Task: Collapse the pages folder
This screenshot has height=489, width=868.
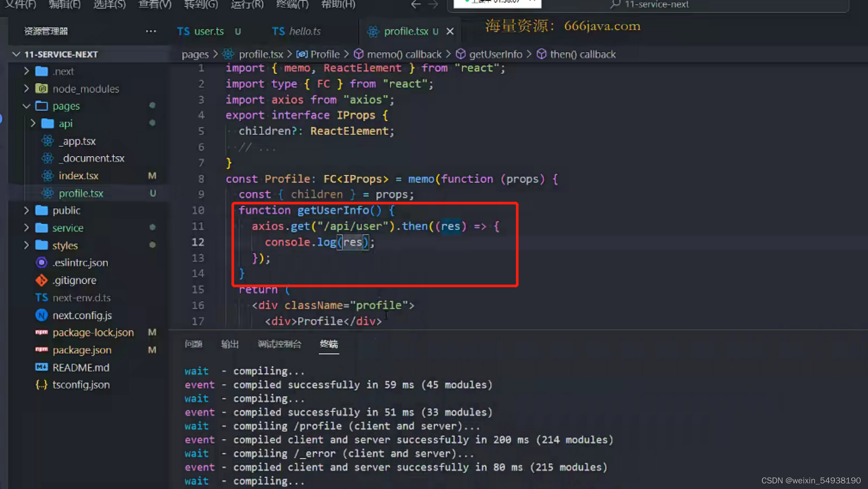Action: pos(27,106)
